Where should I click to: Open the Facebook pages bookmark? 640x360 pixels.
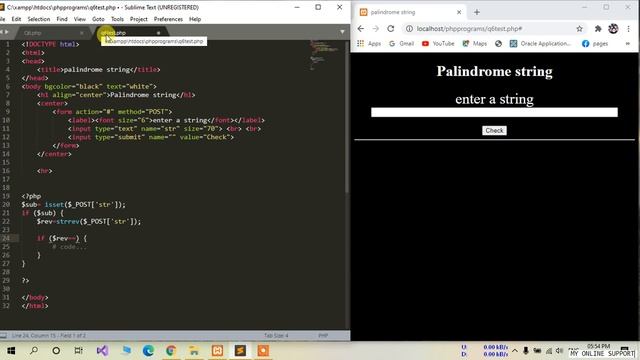pos(595,43)
